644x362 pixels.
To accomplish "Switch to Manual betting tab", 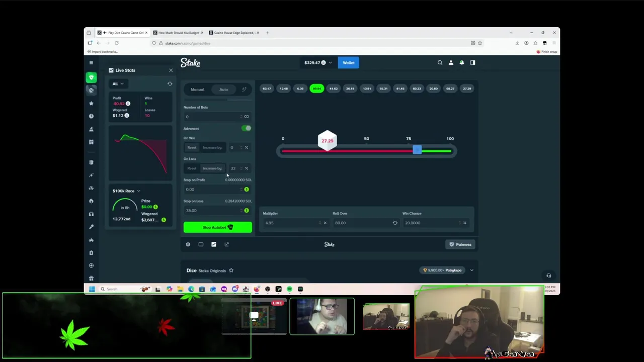I will [197, 89].
